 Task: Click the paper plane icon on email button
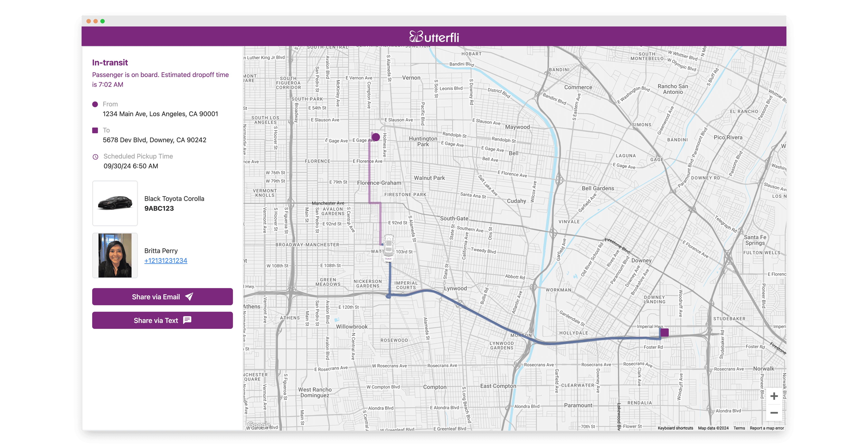189,297
